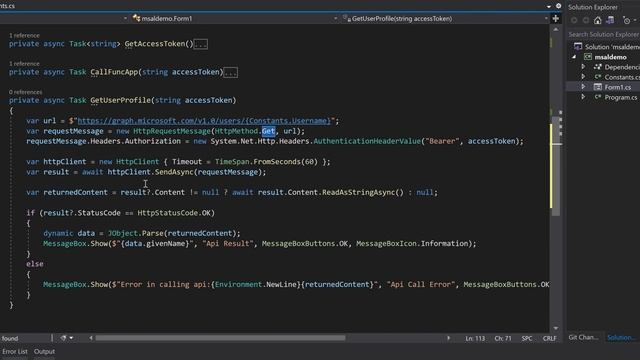This screenshot has height=360, width=640.
Task: Click the Program.cs C# file icon
Action: point(598,97)
